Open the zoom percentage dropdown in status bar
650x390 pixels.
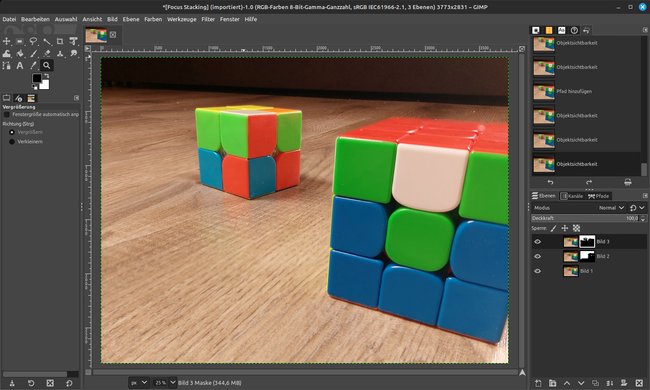click(x=165, y=383)
